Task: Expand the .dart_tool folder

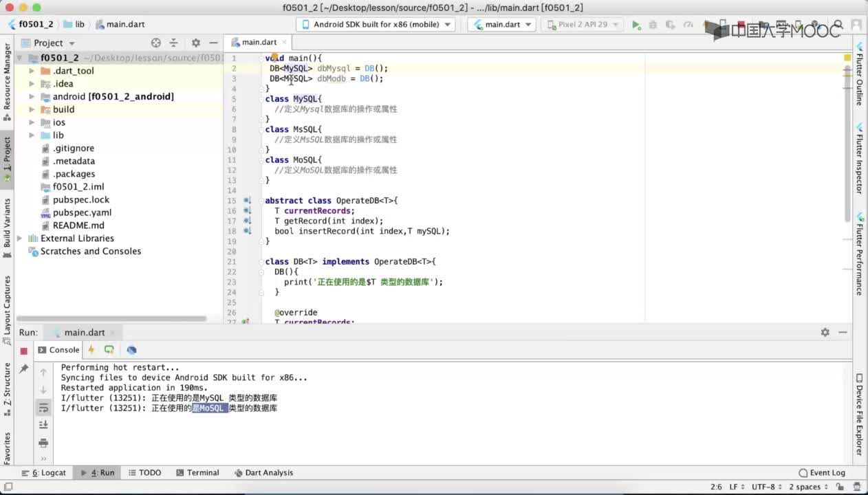Action: pos(32,71)
